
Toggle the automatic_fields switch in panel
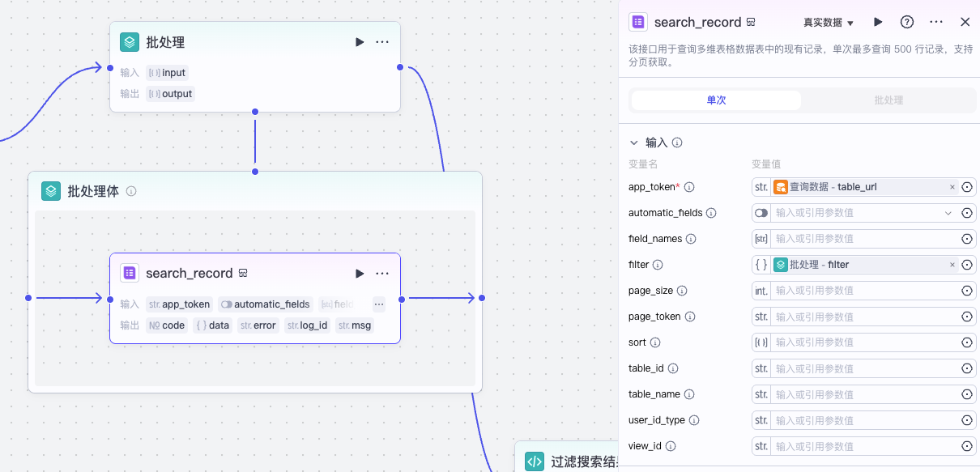pos(761,213)
